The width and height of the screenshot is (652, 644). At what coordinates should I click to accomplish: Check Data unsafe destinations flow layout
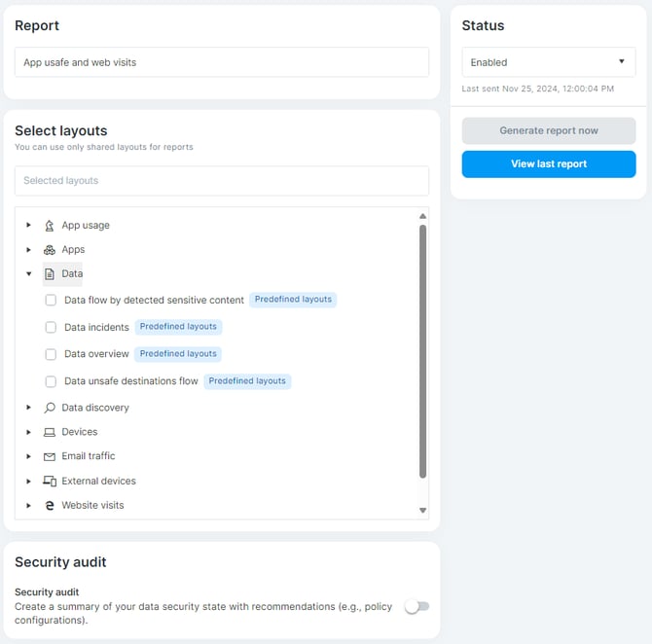click(x=52, y=381)
